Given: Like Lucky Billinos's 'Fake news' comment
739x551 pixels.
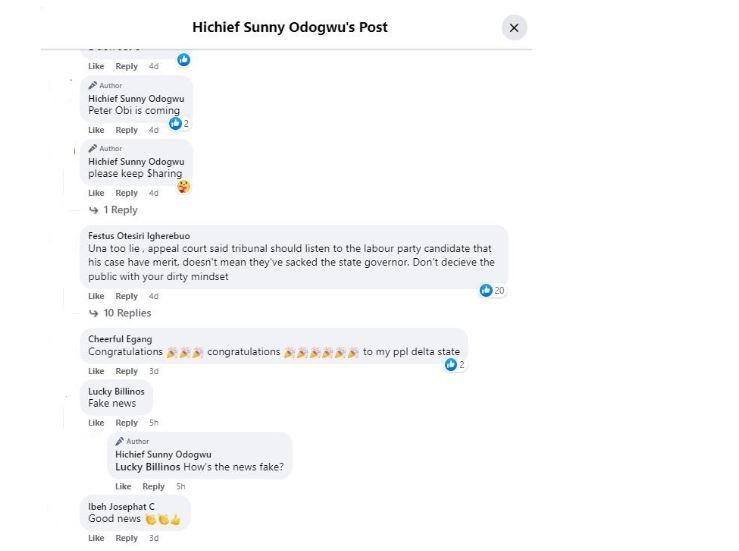Looking at the screenshot, I should tap(96, 423).
